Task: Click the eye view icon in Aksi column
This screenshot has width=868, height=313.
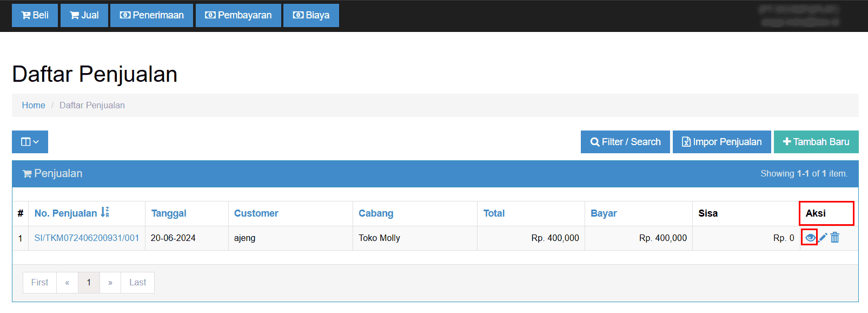Action: pos(810,238)
